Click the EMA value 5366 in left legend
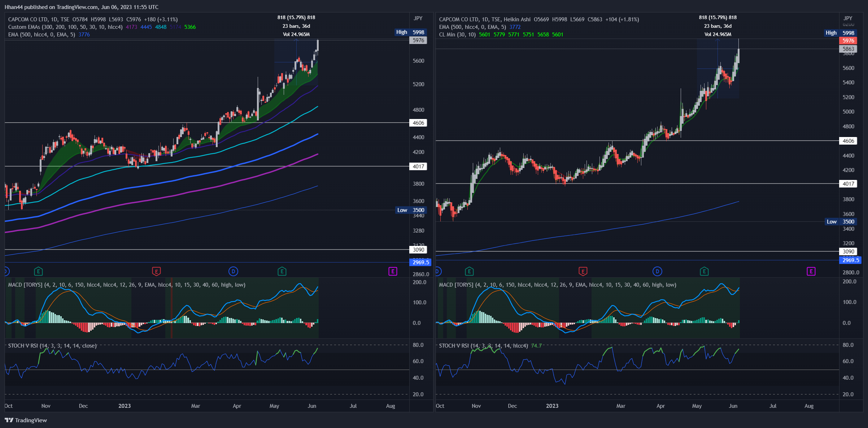Viewport: 868px width, 428px height. pos(190,27)
